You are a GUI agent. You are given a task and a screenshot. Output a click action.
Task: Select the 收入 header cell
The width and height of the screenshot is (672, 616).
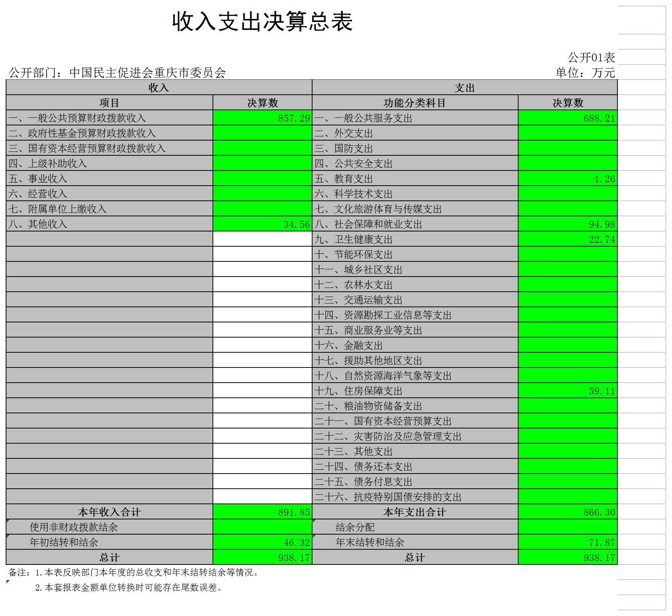coord(159,88)
